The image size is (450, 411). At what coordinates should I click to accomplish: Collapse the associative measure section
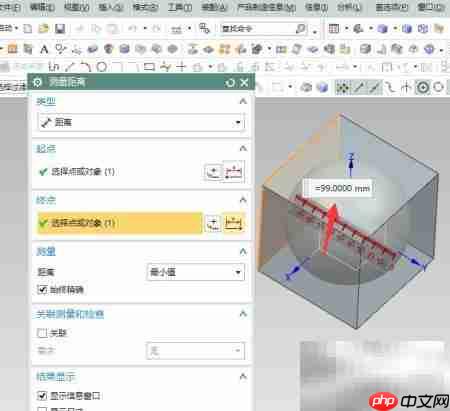pos(243,314)
